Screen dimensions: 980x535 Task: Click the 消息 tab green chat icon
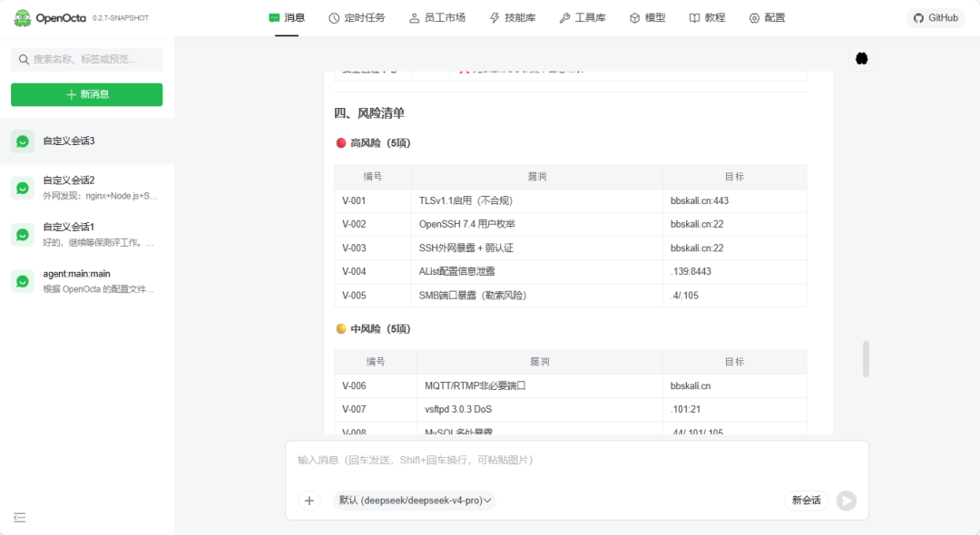[x=274, y=18]
